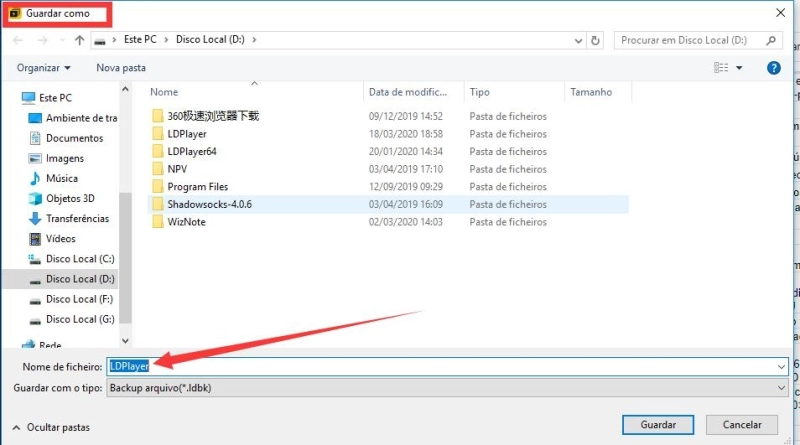Collapse the Este PC tree node
This screenshot has height=445, width=800.
(12, 98)
